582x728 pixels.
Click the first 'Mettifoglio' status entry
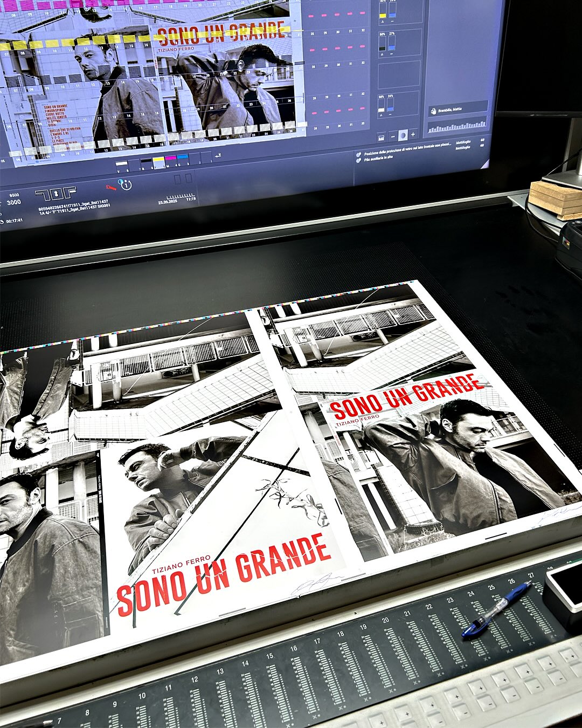pyautogui.click(x=463, y=142)
